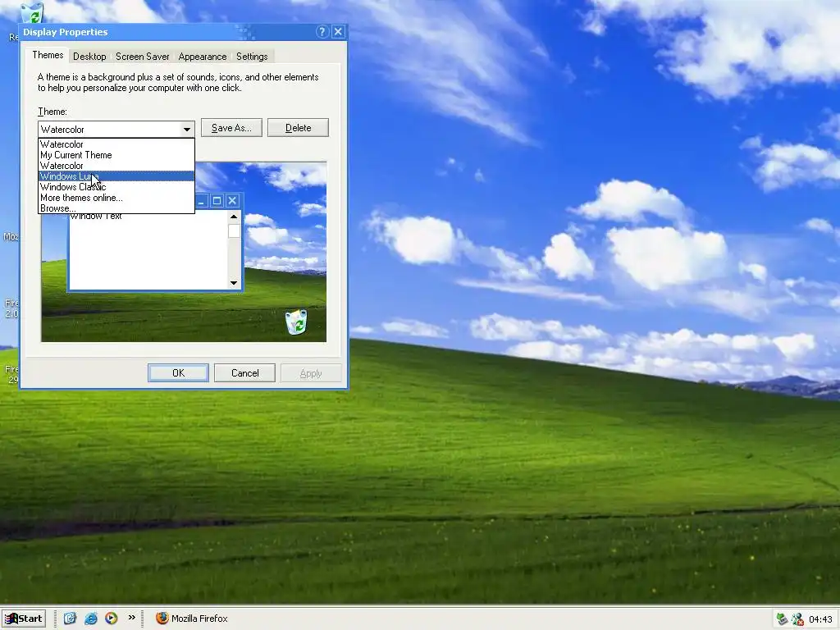Image resolution: width=840 pixels, height=630 pixels.
Task: Collapse the Theme combo box arrow
Action: pyautogui.click(x=186, y=129)
